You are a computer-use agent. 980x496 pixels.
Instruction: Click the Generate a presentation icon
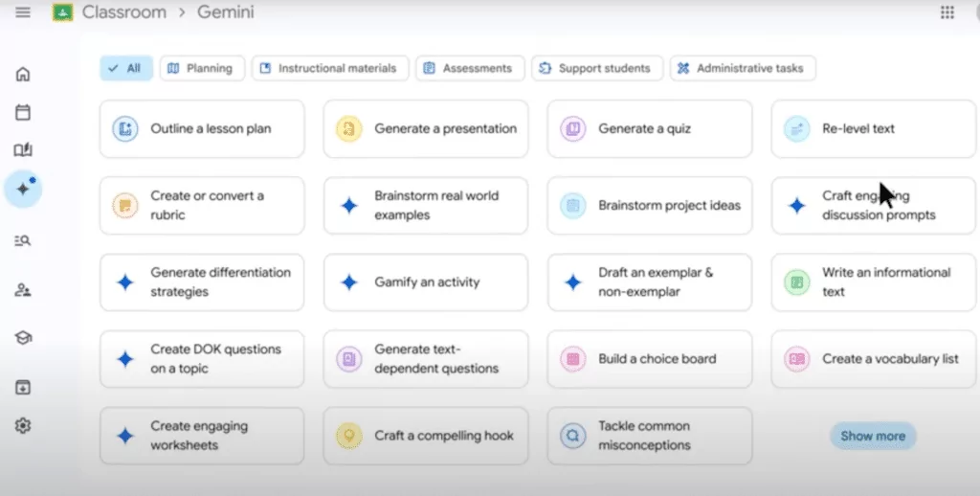tap(348, 129)
